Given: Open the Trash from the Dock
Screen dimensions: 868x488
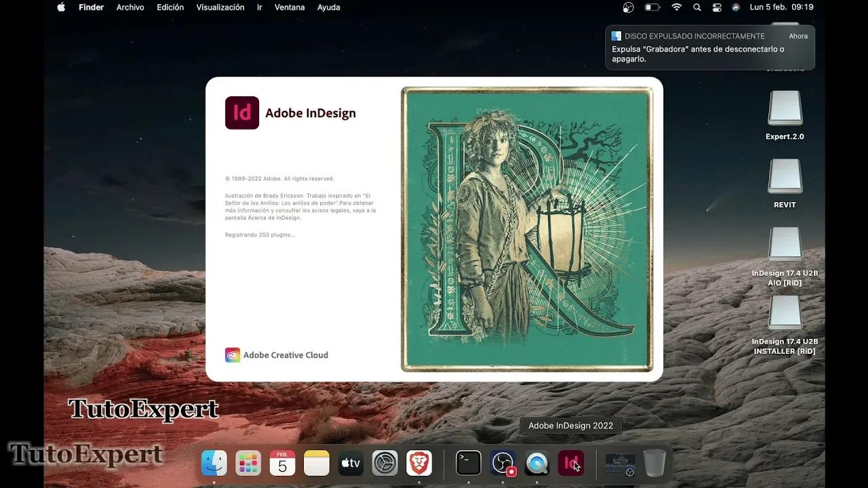Looking at the screenshot, I should point(654,463).
